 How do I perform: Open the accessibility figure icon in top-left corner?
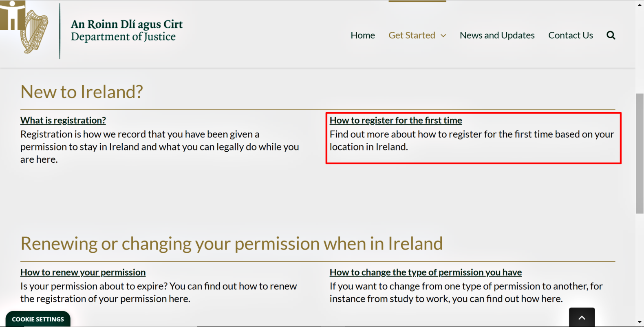[12, 15]
